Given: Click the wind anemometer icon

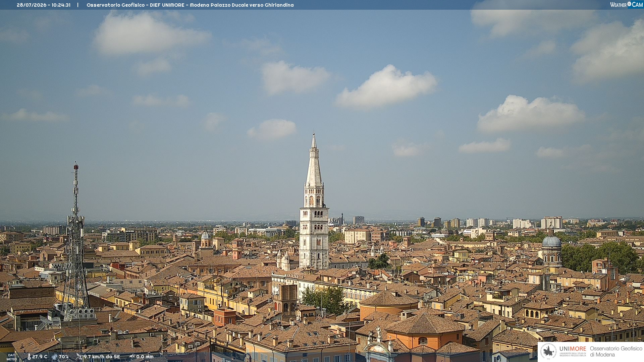Looking at the screenshot, I should click(x=79, y=357).
